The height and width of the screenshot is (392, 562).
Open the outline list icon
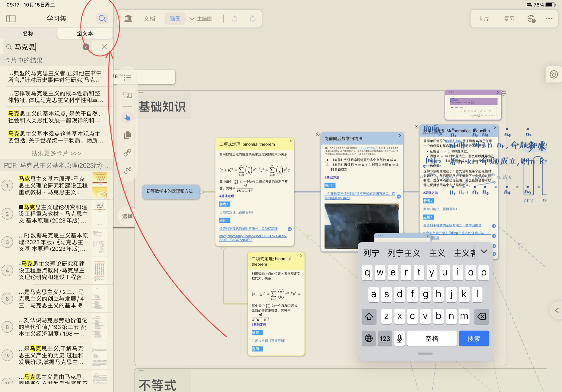[127, 78]
